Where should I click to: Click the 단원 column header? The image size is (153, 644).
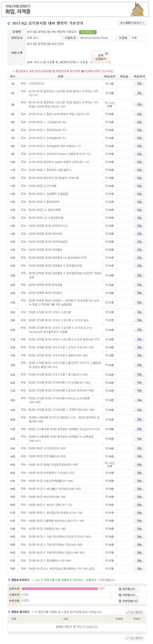click(60, 77)
